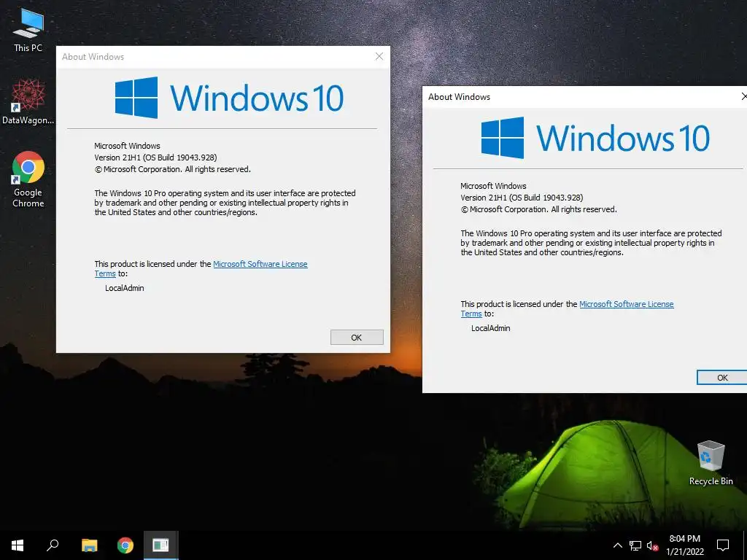This screenshot has height=560, width=747.
Task: Open the Recycle Bin desktop icon
Action: (x=711, y=463)
